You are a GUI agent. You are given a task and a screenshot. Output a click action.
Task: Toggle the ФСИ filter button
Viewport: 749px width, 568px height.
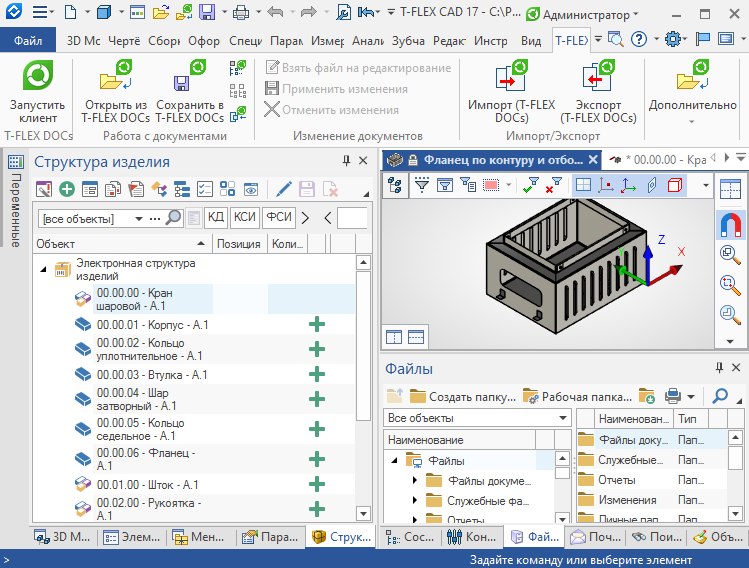pyautogui.click(x=279, y=218)
